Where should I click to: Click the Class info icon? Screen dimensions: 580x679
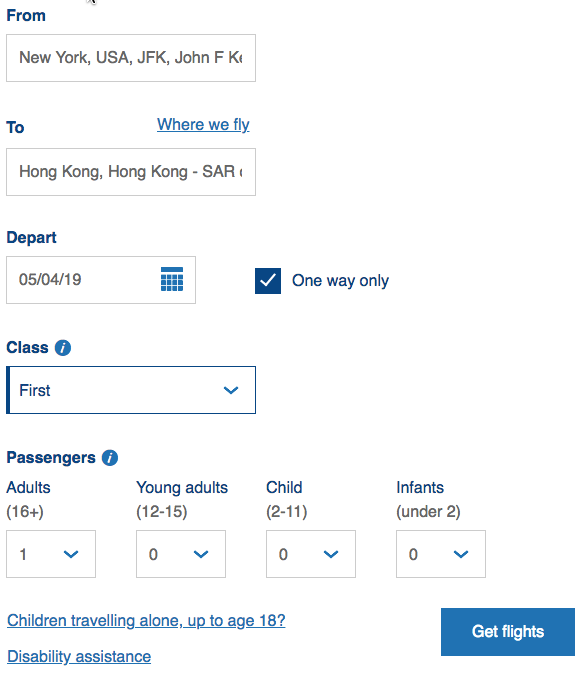tap(63, 348)
